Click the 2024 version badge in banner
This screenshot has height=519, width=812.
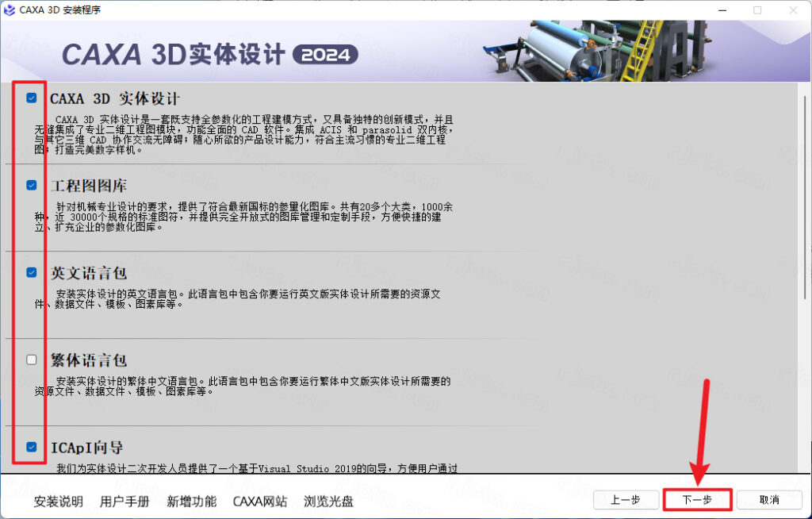[325, 55]
